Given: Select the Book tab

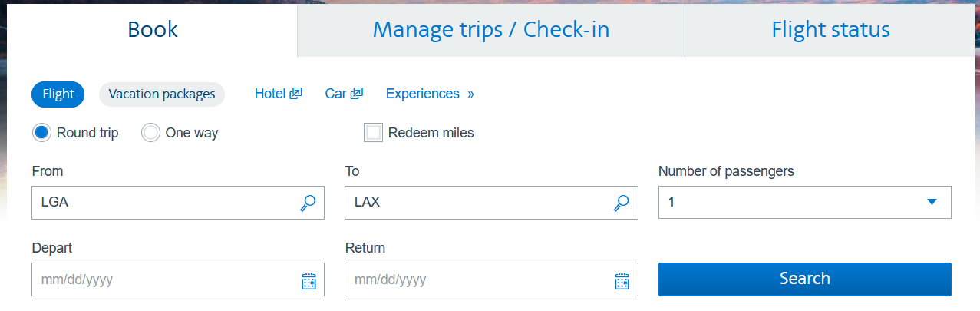Looking at the screenshot, I should [152, 29].
